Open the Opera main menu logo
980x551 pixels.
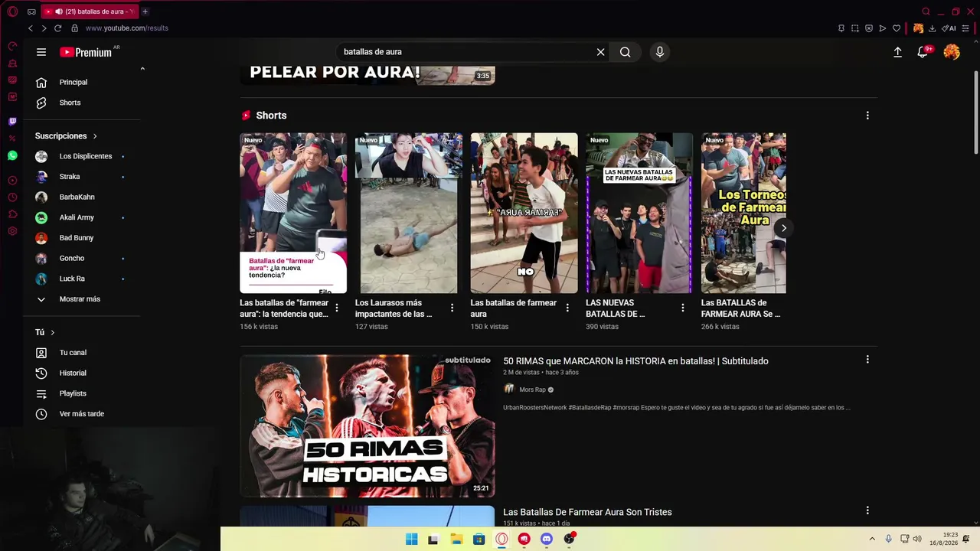point(12,11)
